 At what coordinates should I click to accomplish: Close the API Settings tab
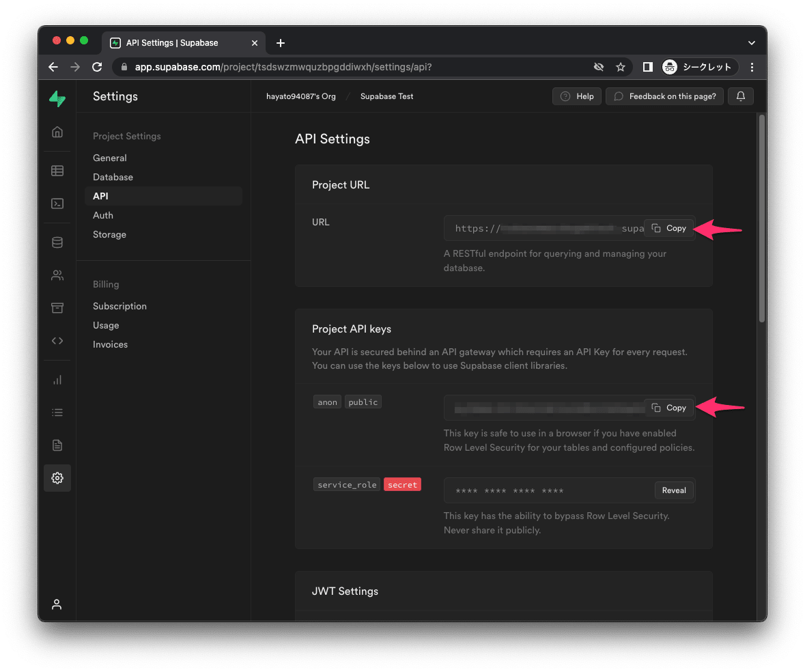tap(255, 43)
